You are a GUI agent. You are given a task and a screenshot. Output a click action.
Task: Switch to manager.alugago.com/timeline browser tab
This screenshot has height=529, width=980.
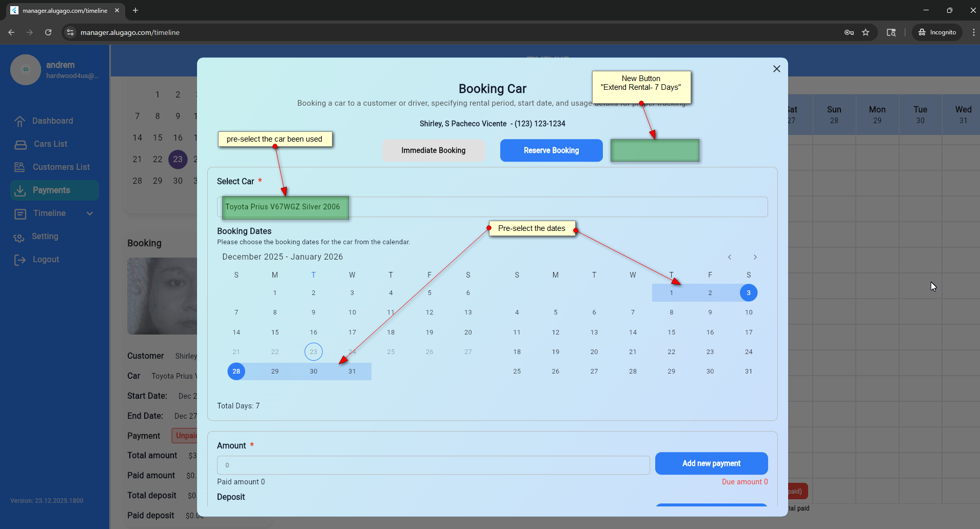point(65,10)
